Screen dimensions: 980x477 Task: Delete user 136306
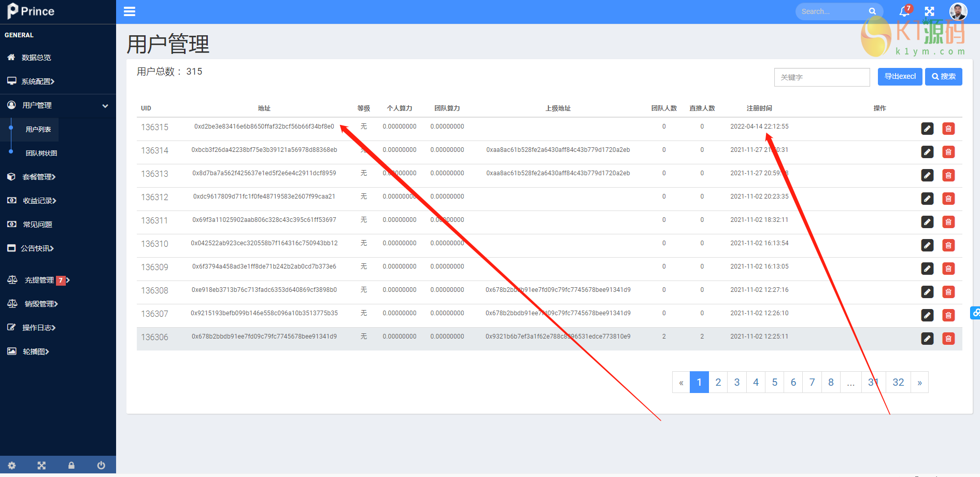pos(948,339)
